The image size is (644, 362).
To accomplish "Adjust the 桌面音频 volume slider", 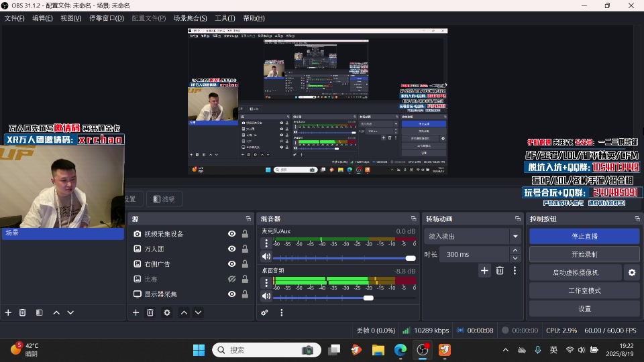I will point(344,298).
